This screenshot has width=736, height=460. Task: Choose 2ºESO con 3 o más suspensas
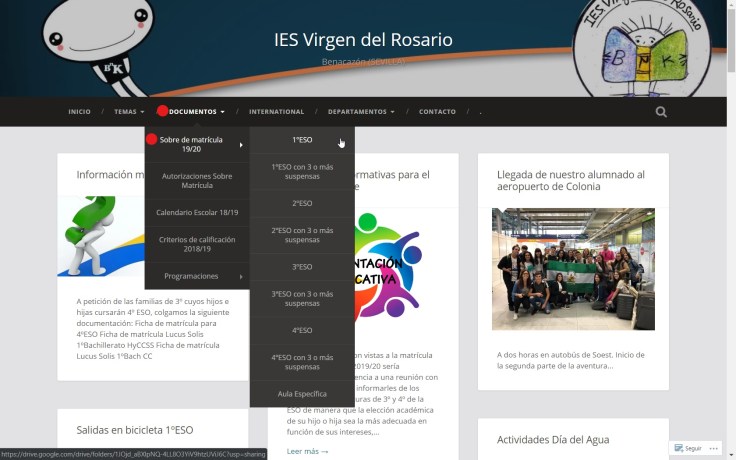[x=302, y=235]
